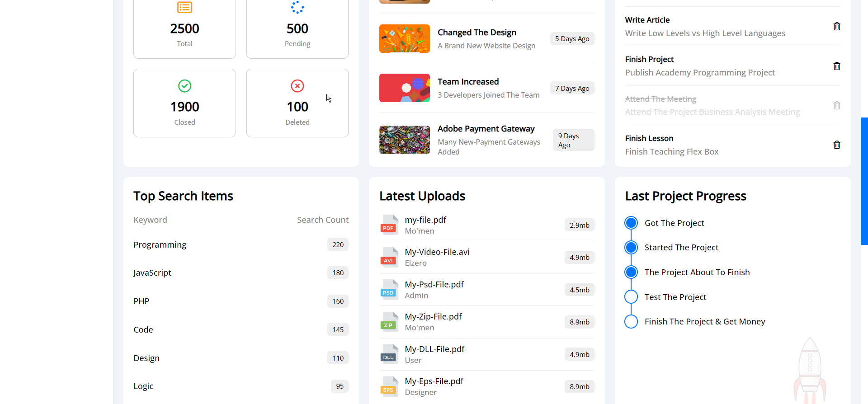The image size is (868, 404).
Task: Open the Changed The Design news thumbnail
Action: [x=404, y=39]
